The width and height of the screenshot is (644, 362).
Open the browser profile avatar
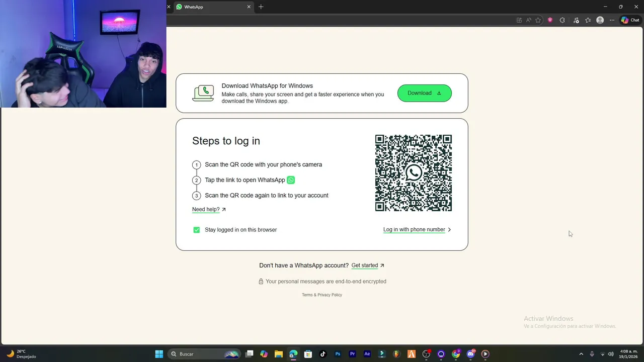(x=600, y=20)
